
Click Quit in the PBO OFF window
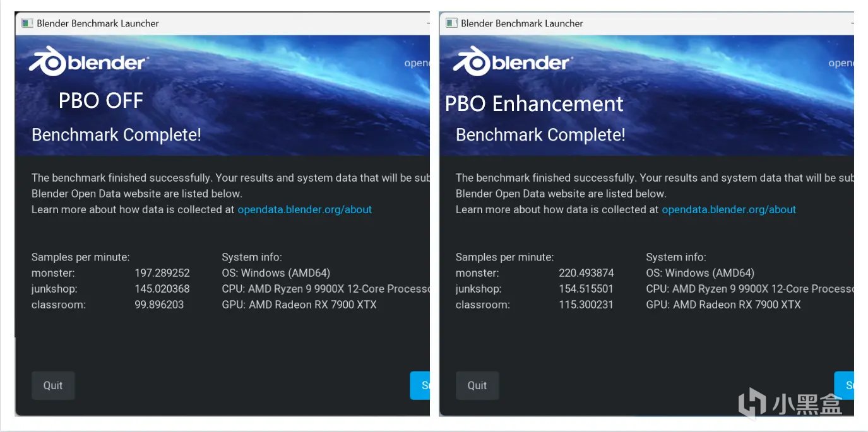pos(53,385)
